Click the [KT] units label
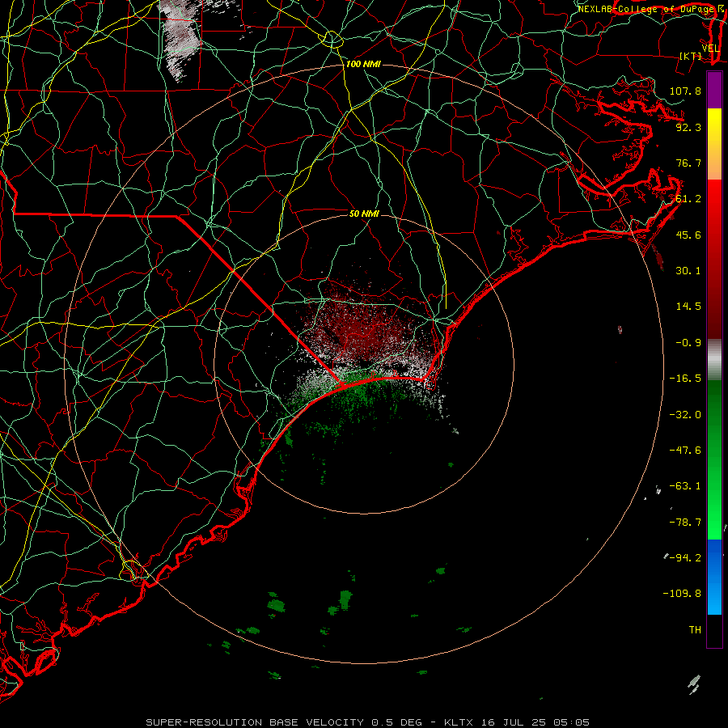 691,56
